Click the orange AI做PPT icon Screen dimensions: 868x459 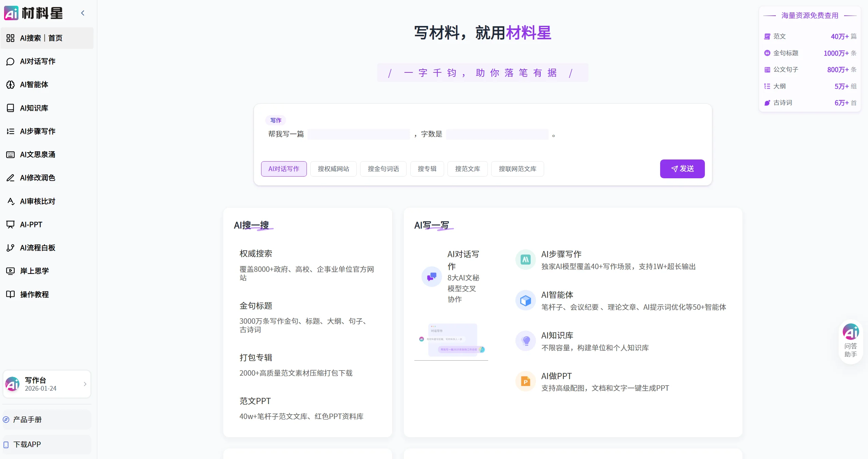coord(525,381)
